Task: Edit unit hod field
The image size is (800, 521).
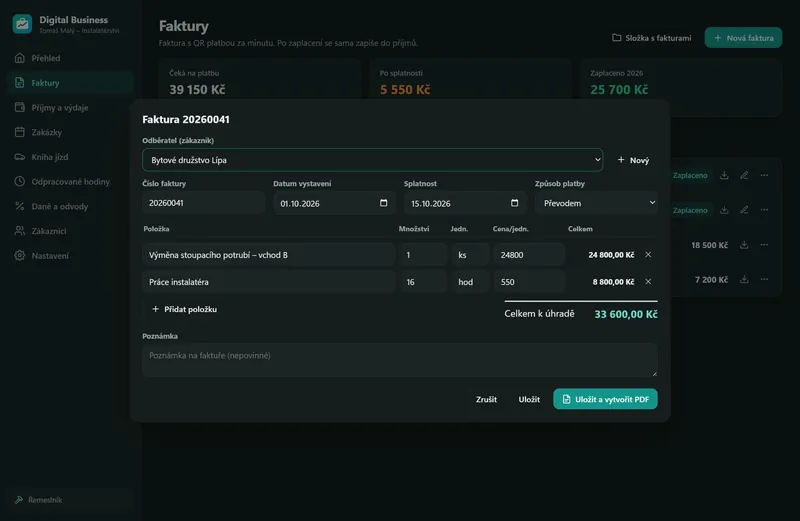Action: pyautogui.click(x=470, y=282)
